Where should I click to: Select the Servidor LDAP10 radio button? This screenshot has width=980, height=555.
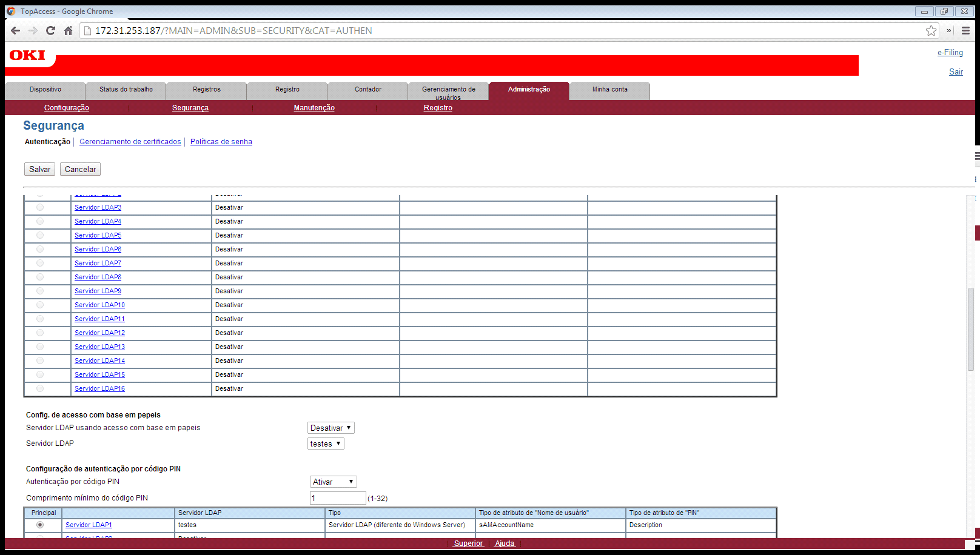click(40, 305)
